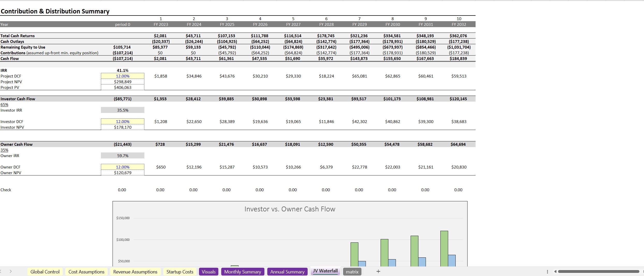
Task: Select FY 2028 Investor Cash Flow $23,381
Action: pyautogui.click(x=326, y=99)
